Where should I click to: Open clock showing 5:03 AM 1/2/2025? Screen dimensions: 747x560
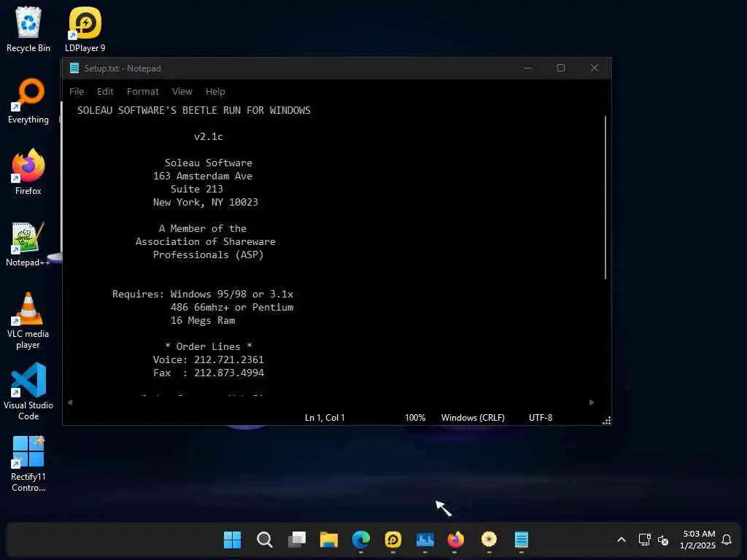coord(698,540)
